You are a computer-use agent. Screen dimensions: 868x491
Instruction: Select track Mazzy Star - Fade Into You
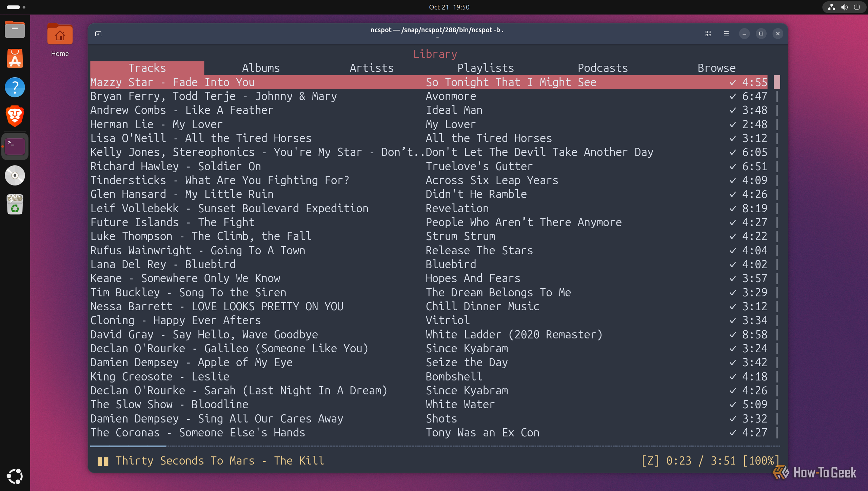429,82
